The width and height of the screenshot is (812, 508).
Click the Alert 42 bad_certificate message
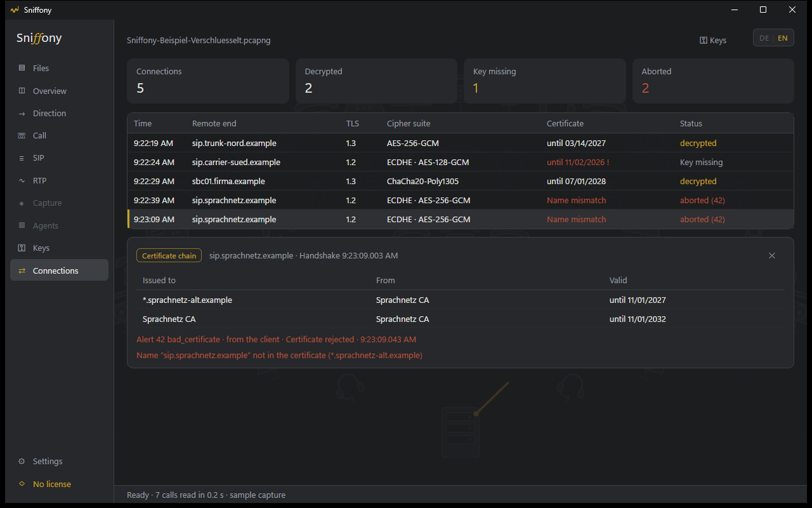tap(276, 339)
